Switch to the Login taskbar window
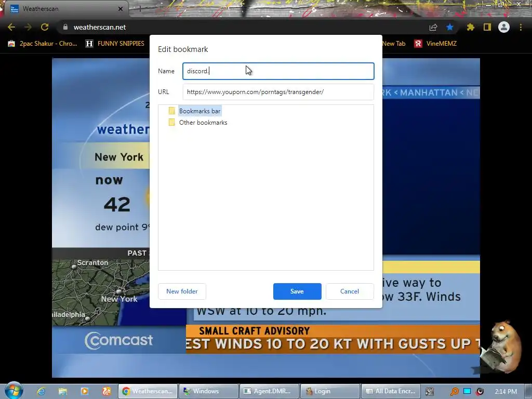 [x=330, y=391]
